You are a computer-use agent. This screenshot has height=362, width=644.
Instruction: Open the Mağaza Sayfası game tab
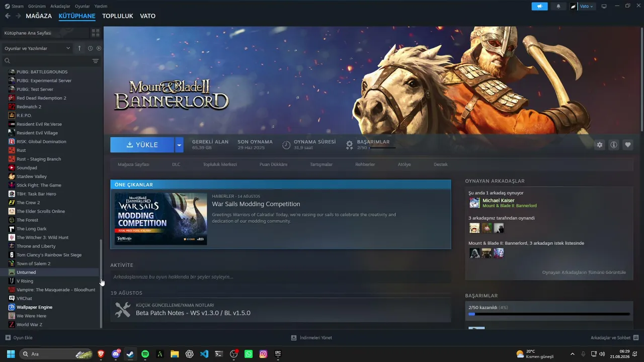pos(133,164)
